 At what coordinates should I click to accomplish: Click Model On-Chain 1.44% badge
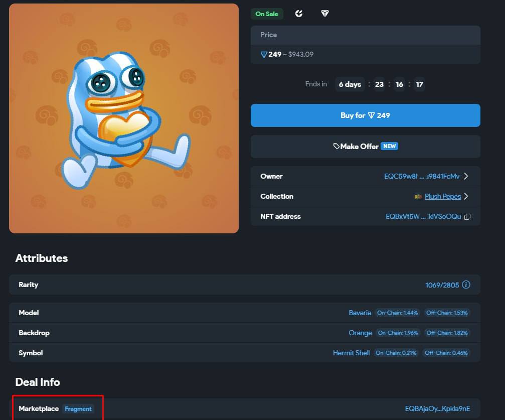397,313
